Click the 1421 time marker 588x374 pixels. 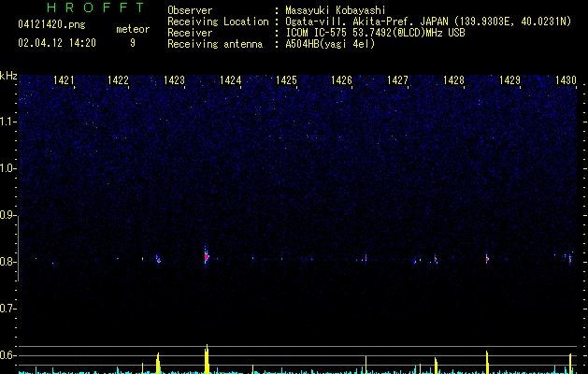(64, 80)
